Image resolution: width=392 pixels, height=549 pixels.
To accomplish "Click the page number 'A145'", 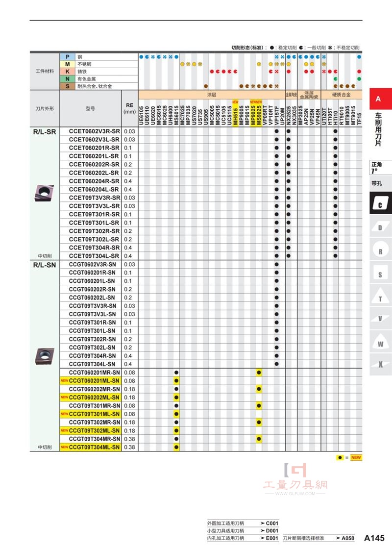I will point(374,538).
